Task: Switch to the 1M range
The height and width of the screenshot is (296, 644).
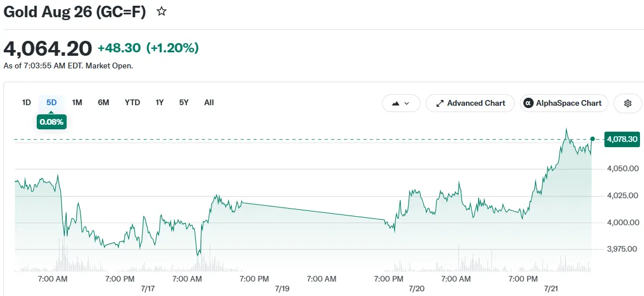Action: point(77,102)
